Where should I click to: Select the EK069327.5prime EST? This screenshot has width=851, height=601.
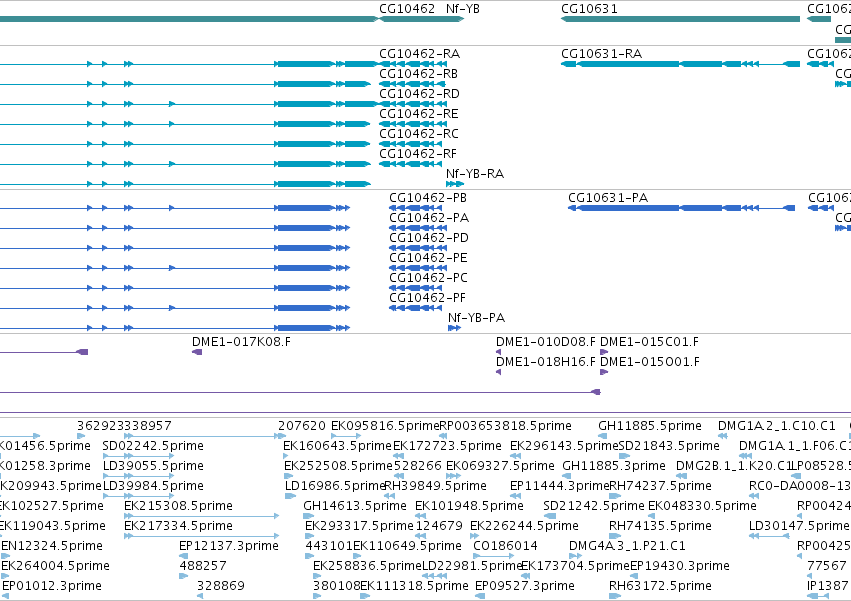click(500, 466)
